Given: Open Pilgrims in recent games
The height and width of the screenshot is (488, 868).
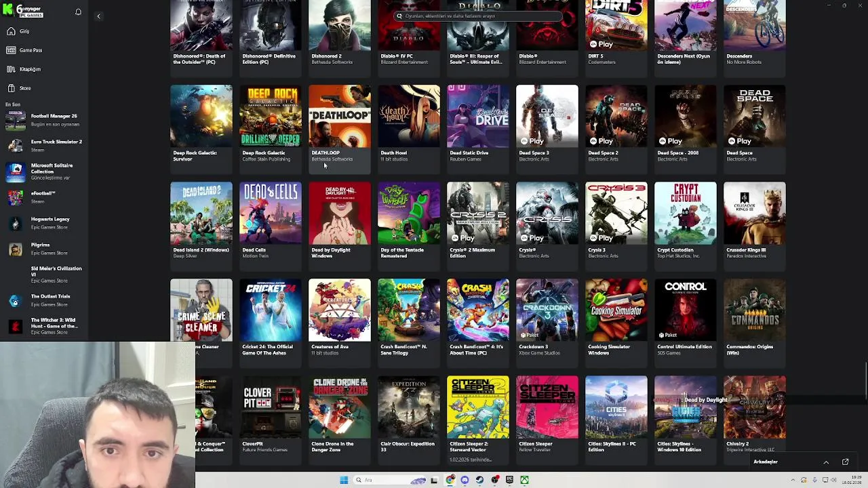Looking at the screenshot, I should [x=44, y=249].
